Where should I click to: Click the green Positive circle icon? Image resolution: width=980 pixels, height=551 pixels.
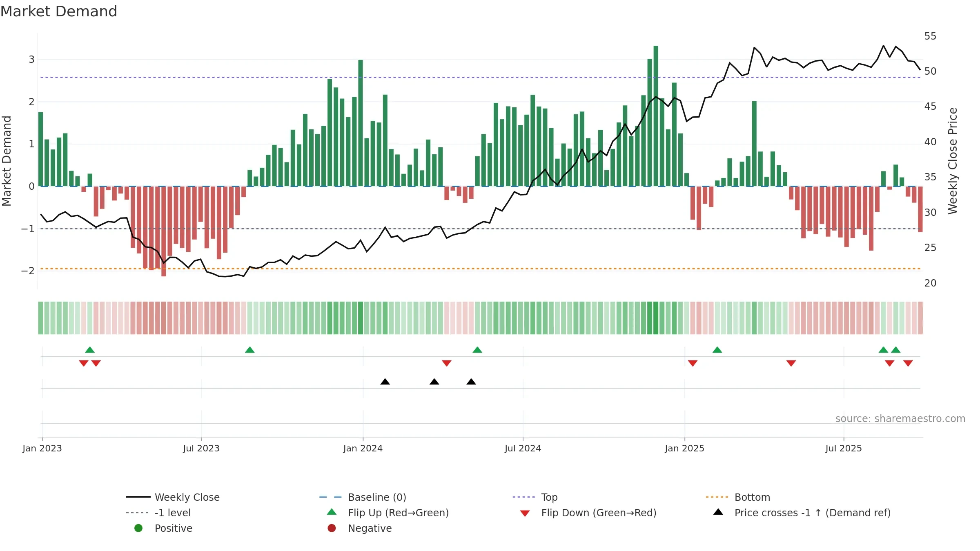[138, 528]
